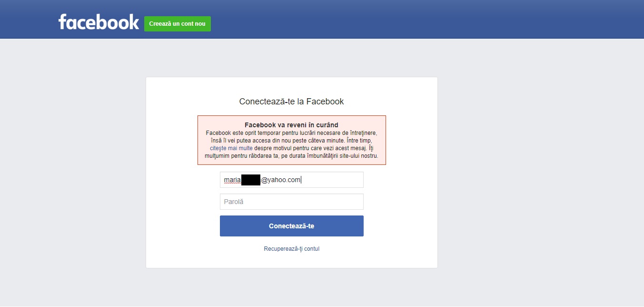The height and width of the screenshot is (307, 644).
Task: Click the first line of the maintenance message
Action: coord(291,133)
